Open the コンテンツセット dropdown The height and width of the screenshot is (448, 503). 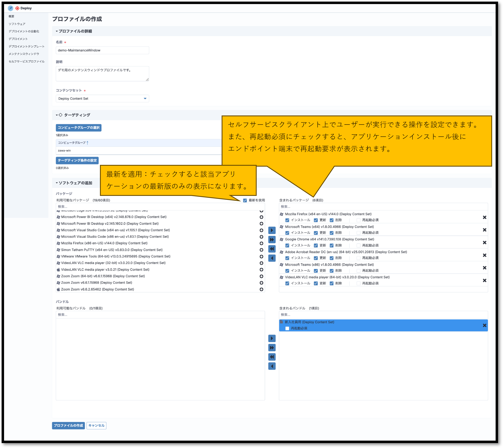pyautogui.click(x=102, y=98)
